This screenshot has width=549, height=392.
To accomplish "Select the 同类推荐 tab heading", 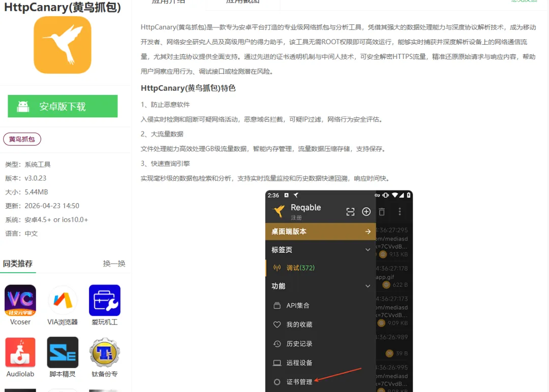I will coord(18,264).
